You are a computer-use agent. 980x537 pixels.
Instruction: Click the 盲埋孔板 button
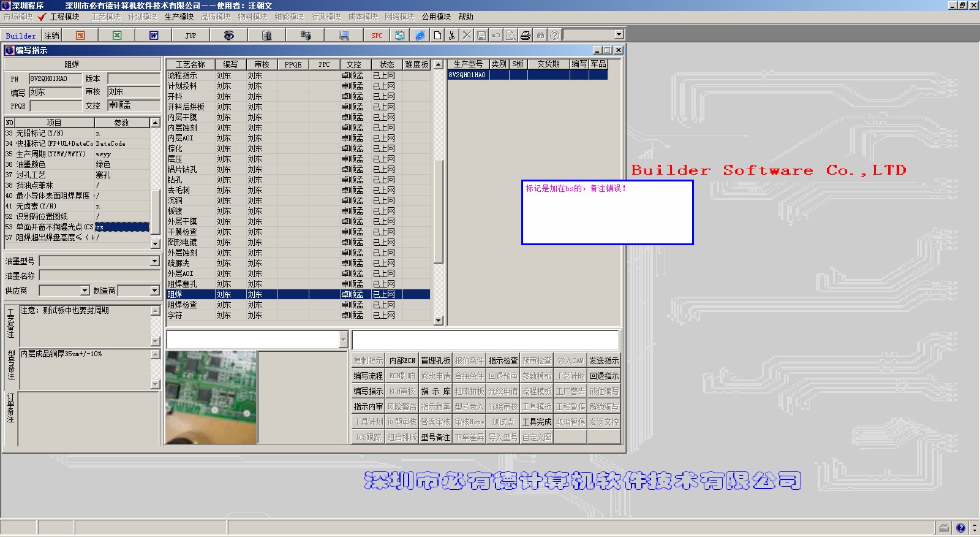tap(436, 360)
